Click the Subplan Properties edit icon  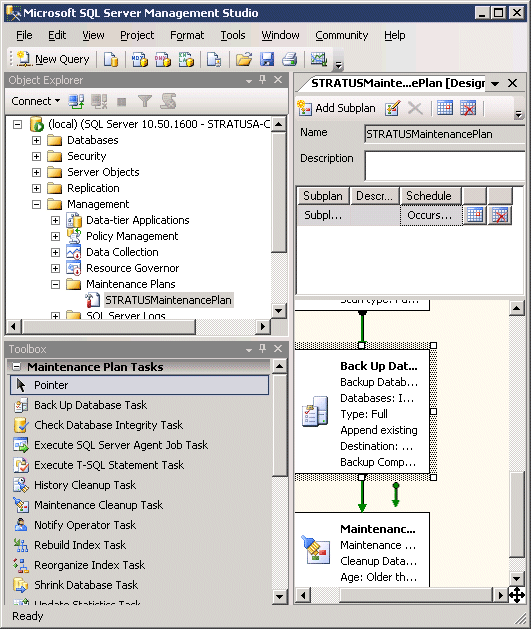tap(393, 108)
